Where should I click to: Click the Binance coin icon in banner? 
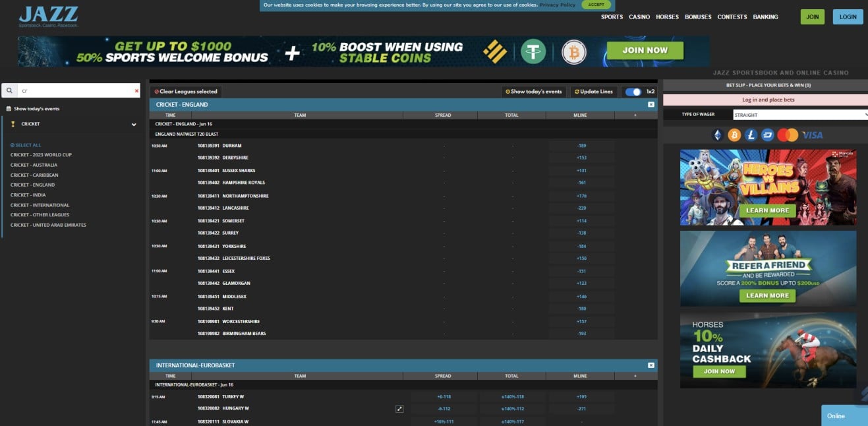(x=494, y=51)
